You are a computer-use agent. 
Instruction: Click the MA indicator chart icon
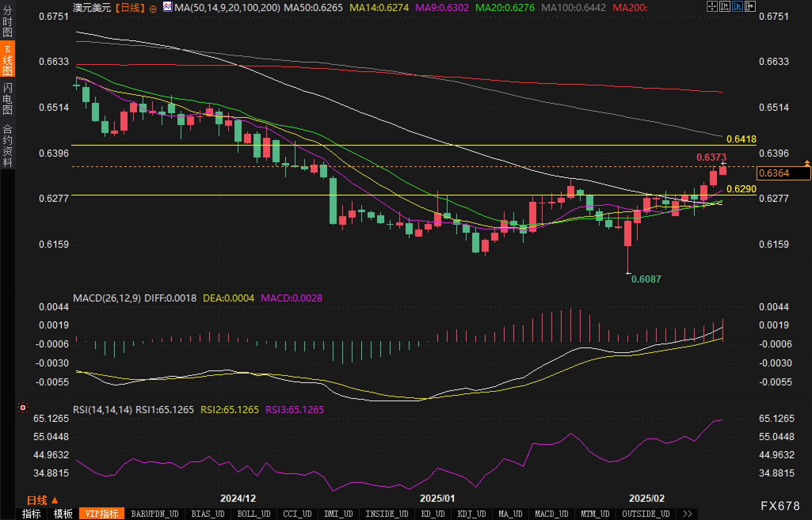[168, 7]
